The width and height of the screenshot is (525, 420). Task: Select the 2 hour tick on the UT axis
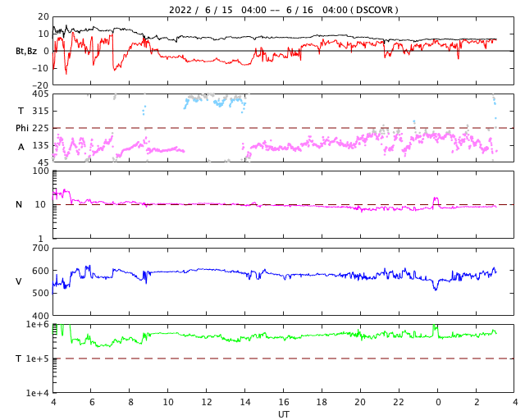tap(476, 402)
